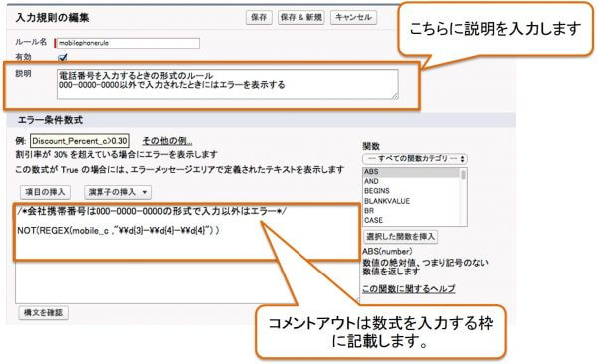Open the この関数に関するヘルプ link
The height and width of the screenshot is (364, 597).
coord(409,289)
